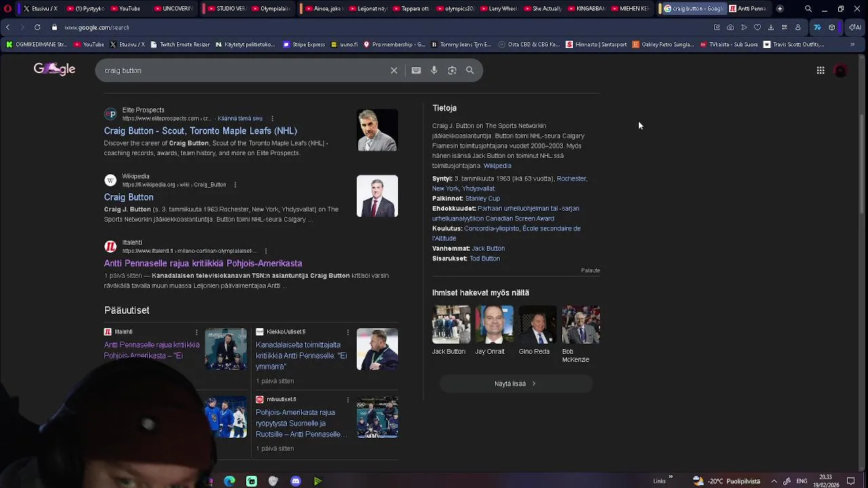Click the Craig Button thumbnail in Elite Prospects result
868x488 pixels.
(x=378, y=130)
